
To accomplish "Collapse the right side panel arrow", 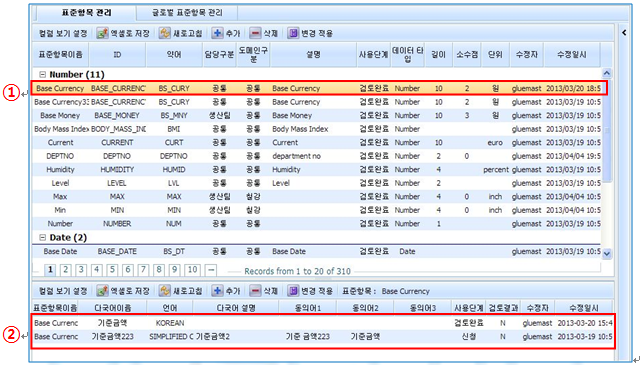I will (x=624, y=33).
